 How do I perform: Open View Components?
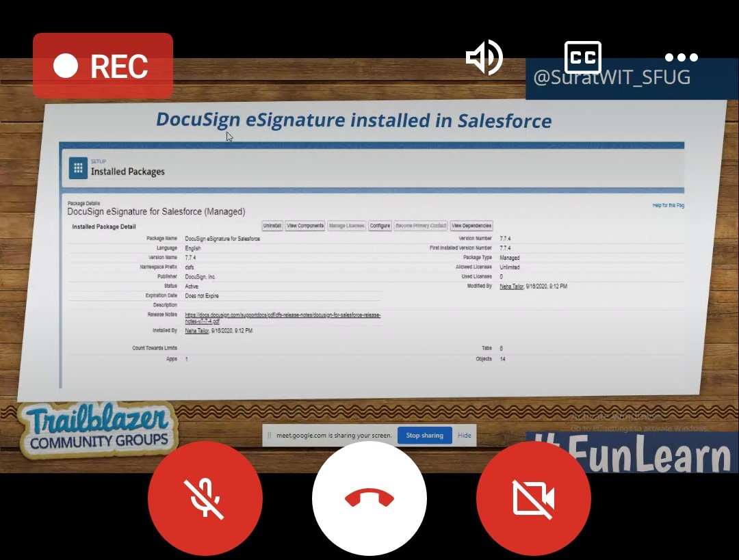(305, 226)
